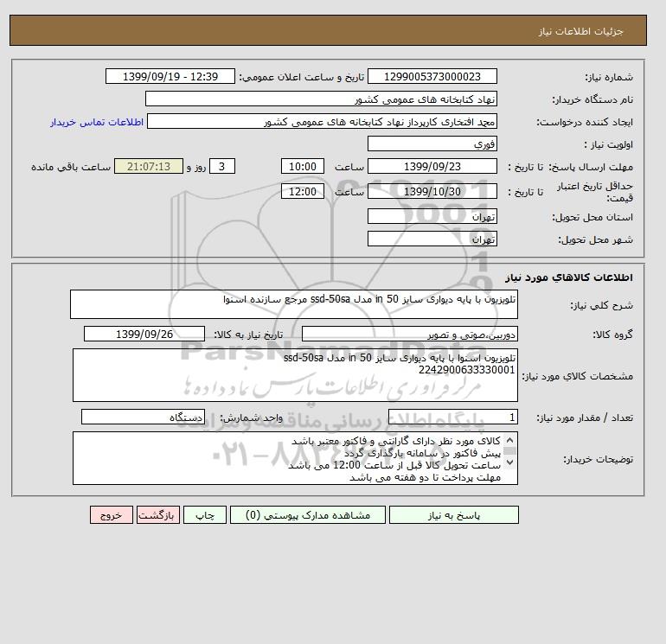This screenshot has height=644, width=666.
Task: Click the goods group field دوربین،صوتی و تصویر
Action: [409, 334]
